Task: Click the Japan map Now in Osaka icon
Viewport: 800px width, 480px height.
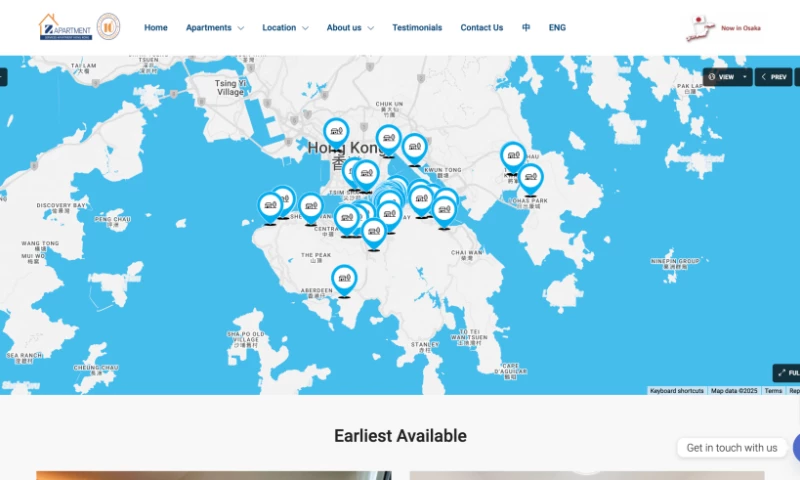Action: 699,28
